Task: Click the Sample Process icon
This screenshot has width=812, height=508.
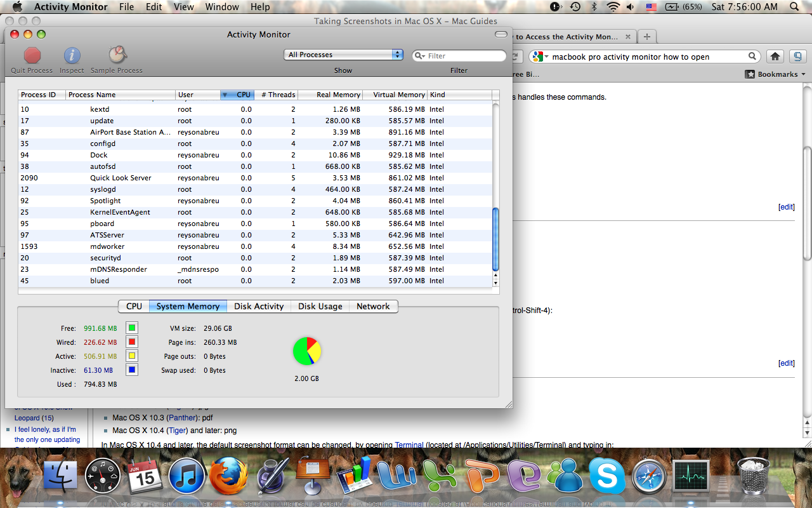Action: (x=117, y=55)
